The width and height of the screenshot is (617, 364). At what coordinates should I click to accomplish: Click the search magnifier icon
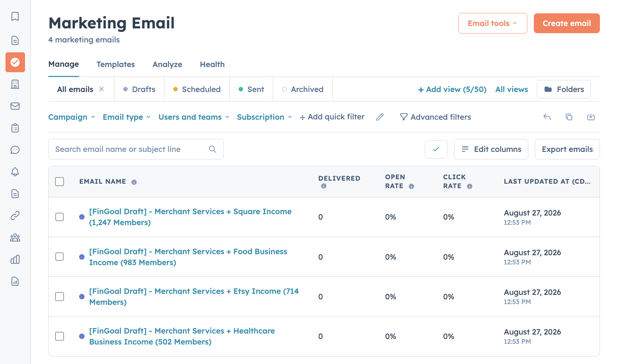click(x=213, y=149)
